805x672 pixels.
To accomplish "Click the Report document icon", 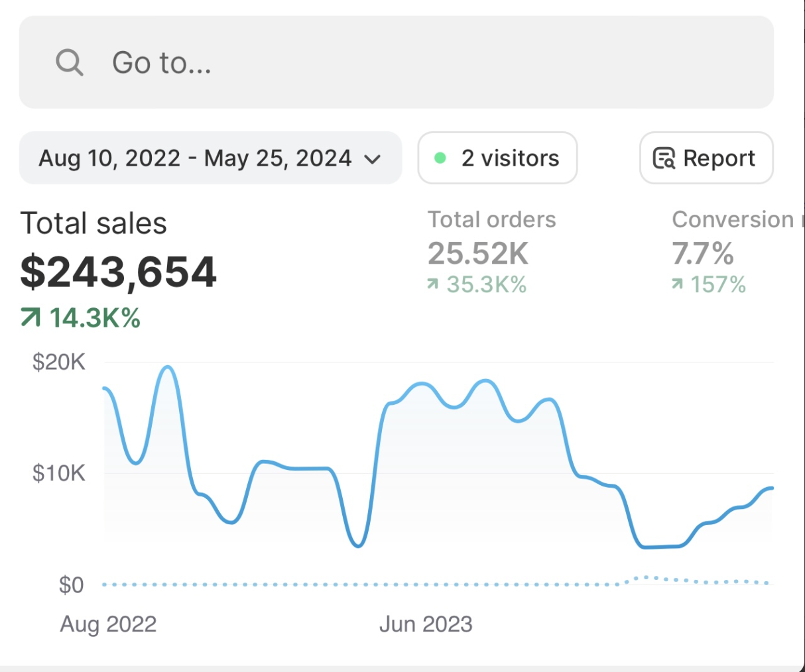I will (x=664, y=158).
